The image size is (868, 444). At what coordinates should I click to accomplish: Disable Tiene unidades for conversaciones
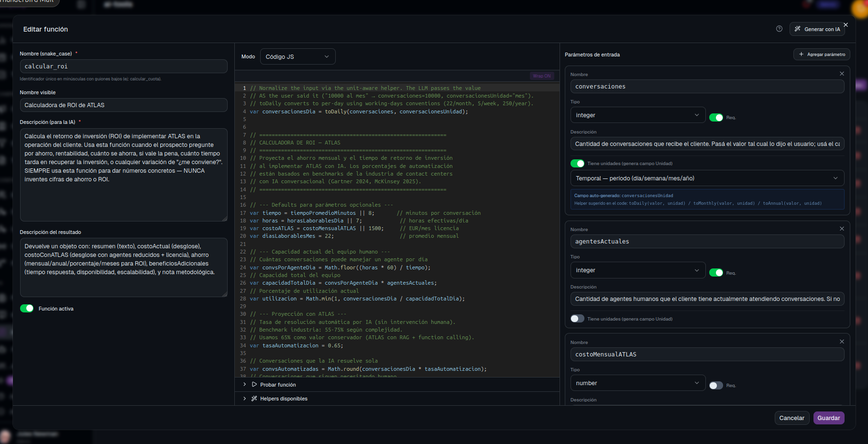(577, 164)
